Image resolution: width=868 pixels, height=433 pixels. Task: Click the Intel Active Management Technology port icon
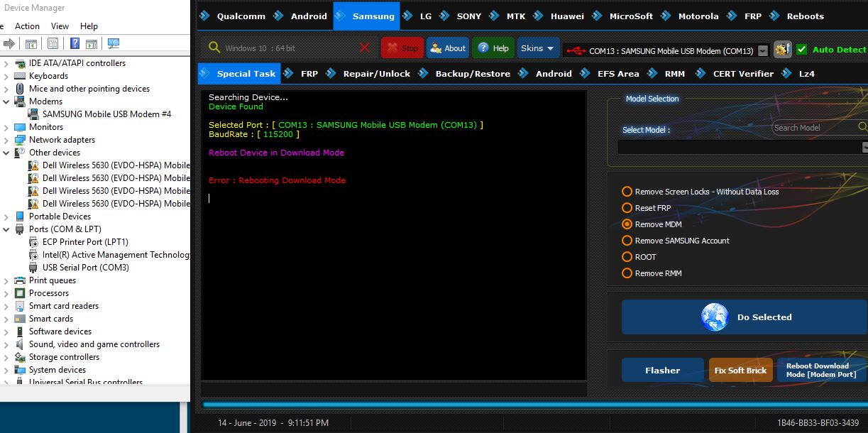pyautogui.click(x=33, y=255)
